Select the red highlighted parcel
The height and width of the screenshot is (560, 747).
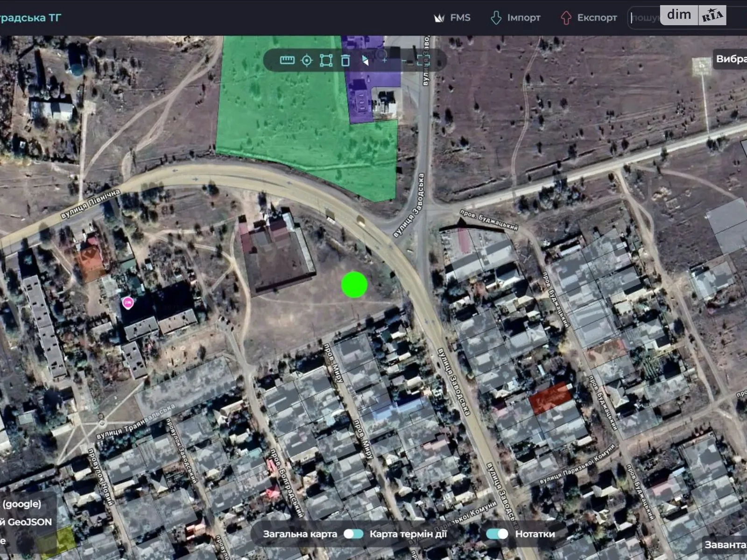coord(550,398)
